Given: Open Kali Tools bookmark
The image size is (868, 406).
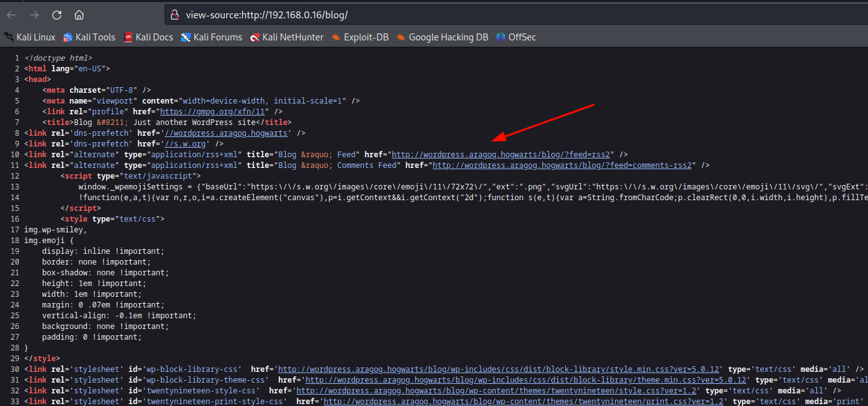Looking at the screenshot, I should (89, 37).
